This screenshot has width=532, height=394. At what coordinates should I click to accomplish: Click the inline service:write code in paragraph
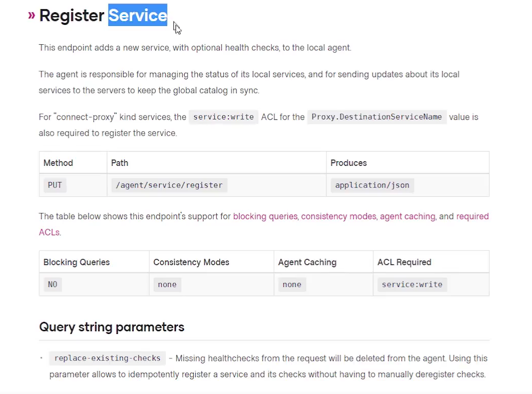[x=223, y=117]
